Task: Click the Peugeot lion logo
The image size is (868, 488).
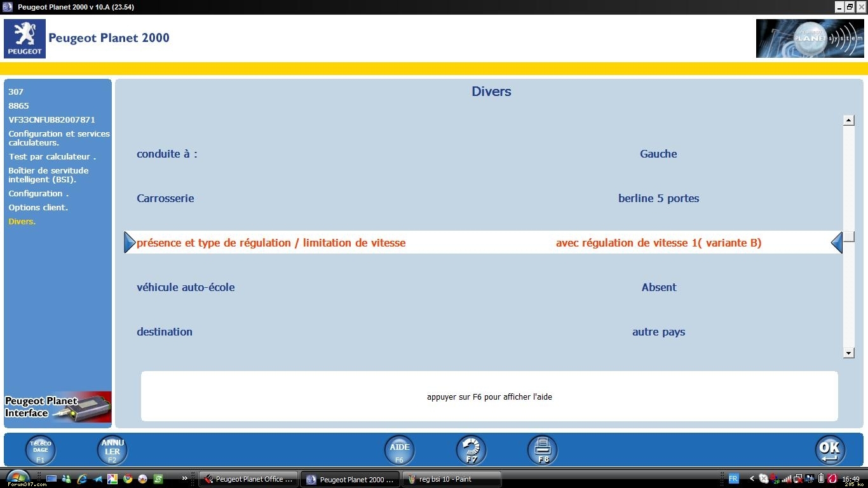Action: coord(25,39)
